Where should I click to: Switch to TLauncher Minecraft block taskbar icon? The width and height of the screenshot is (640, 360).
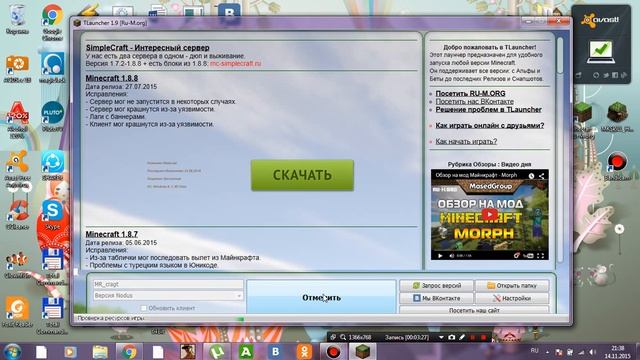362,351
